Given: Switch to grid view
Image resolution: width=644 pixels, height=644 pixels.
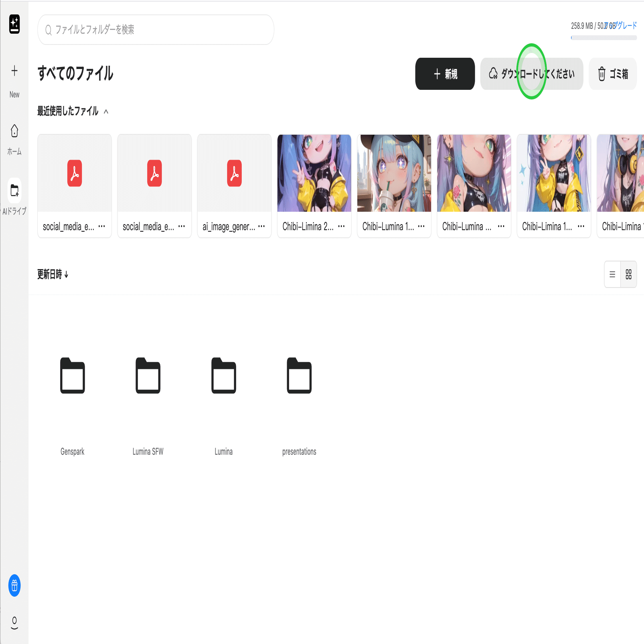Looking at the screenshot, I should pyautogui.click(x=629, y=274).
